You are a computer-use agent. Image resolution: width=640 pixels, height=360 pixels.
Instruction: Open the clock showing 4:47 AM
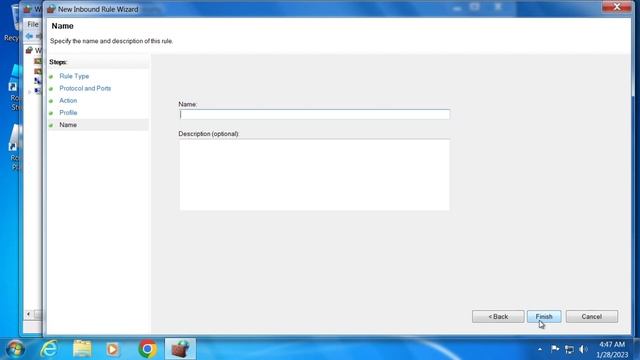(612, 350)
